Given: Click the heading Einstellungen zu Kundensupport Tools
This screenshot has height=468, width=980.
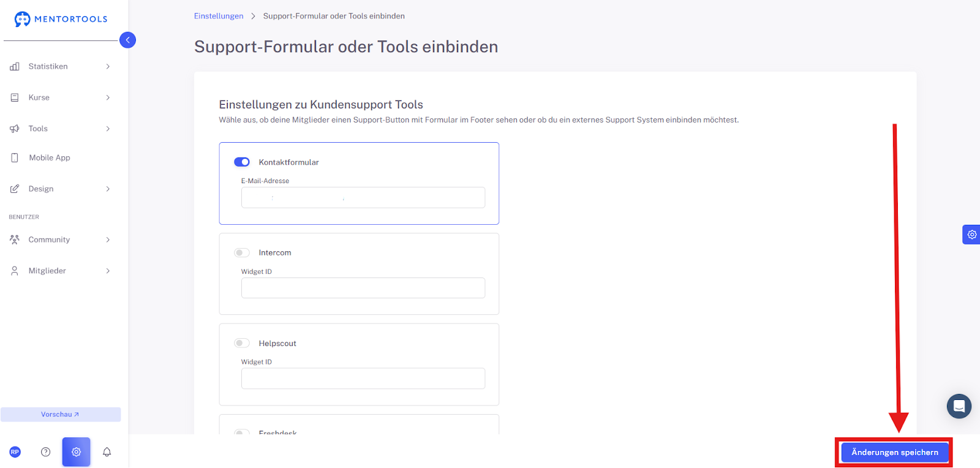Looking at the screenshot, I should tap(321, 105).
